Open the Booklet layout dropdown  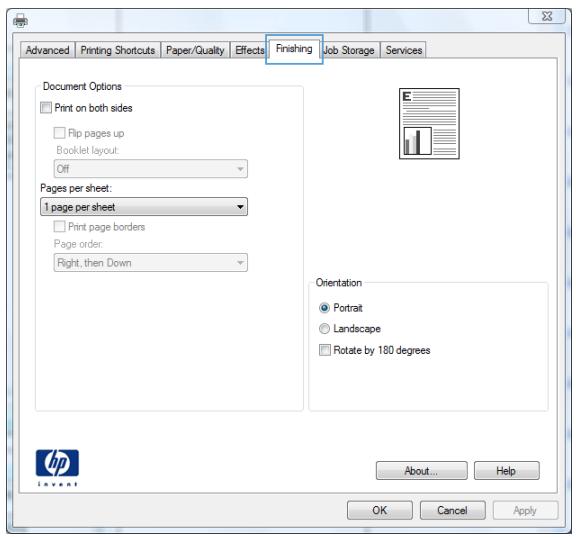click(151, 169)
